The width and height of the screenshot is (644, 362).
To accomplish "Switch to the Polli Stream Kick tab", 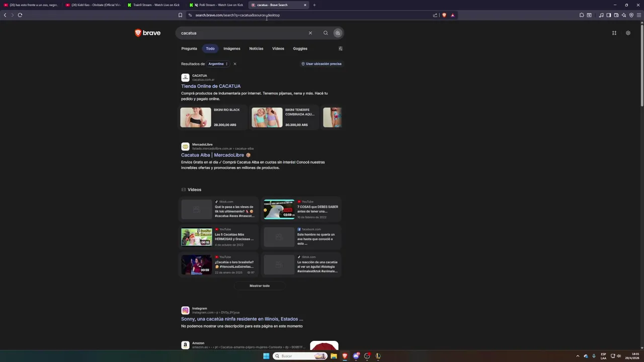I will (217, 5).
